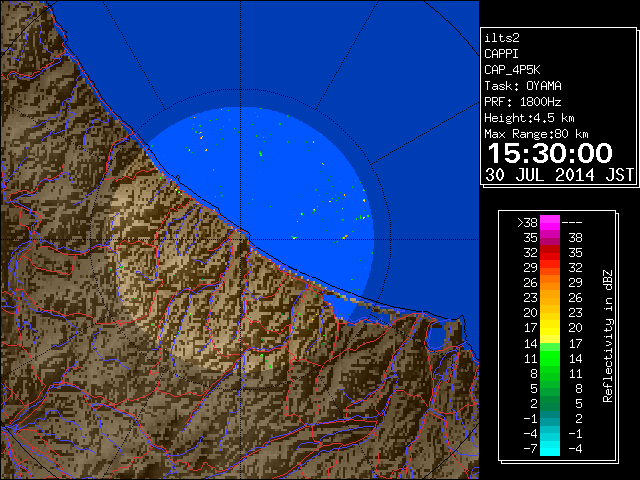Click the "ilts2" site label
Viewport: 640px width, 480px height.
502,38
